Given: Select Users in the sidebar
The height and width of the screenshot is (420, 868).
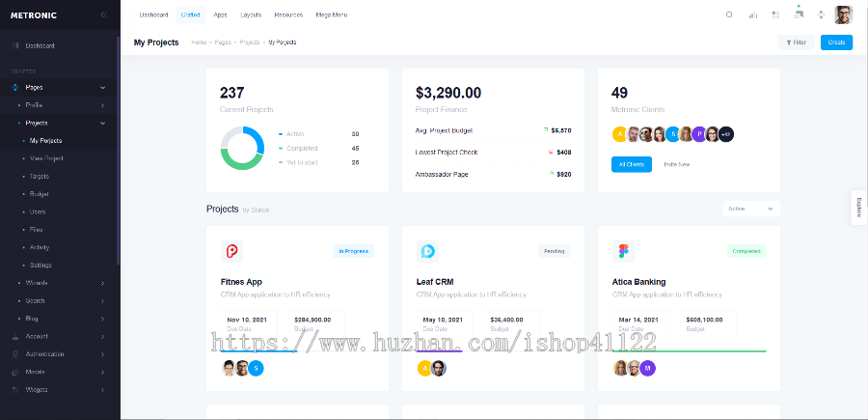Looking at the screenshot, I should tap(38, 211).
